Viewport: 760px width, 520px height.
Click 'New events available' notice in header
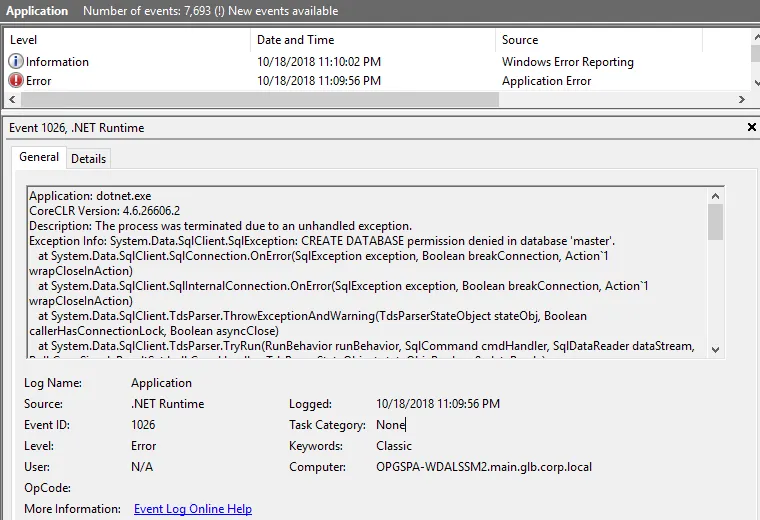pos(283,11)
